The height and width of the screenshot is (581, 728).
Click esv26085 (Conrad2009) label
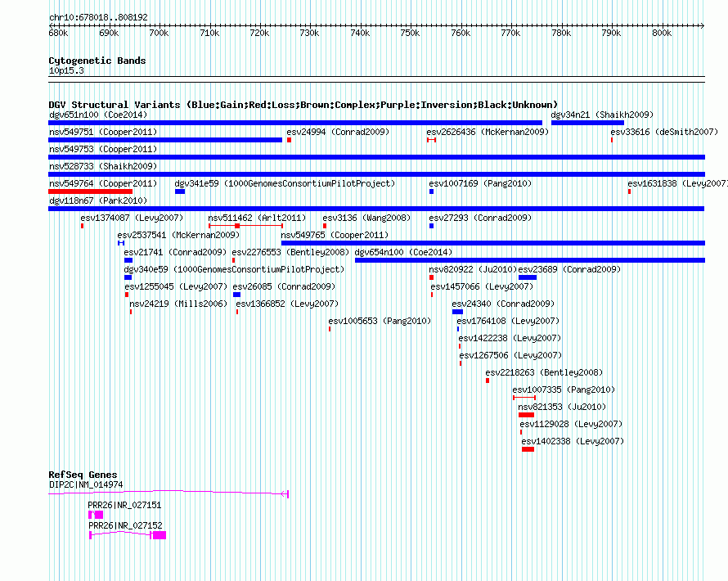[284, 286]
